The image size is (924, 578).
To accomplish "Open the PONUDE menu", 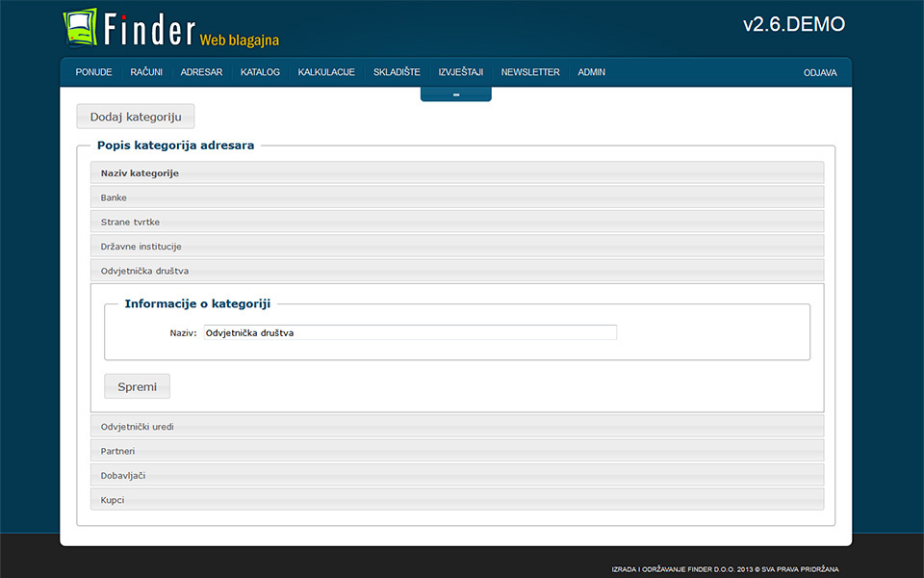I will (93, 72).
